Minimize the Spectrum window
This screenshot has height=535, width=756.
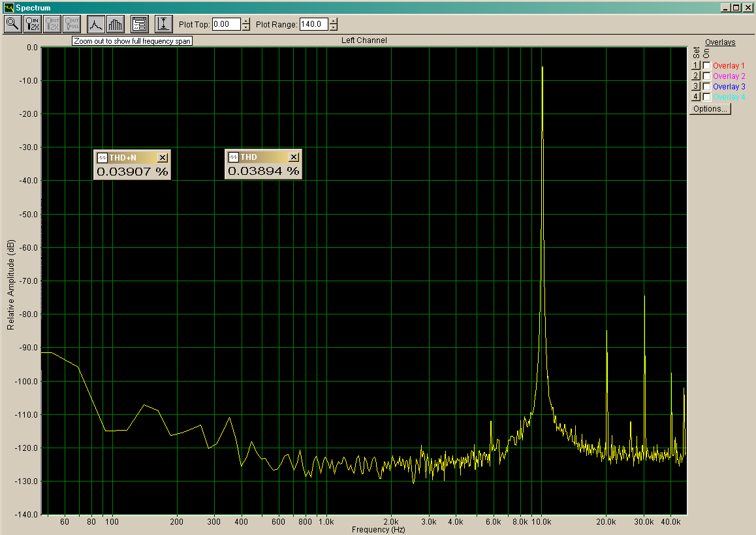click(x=725, y=8)
